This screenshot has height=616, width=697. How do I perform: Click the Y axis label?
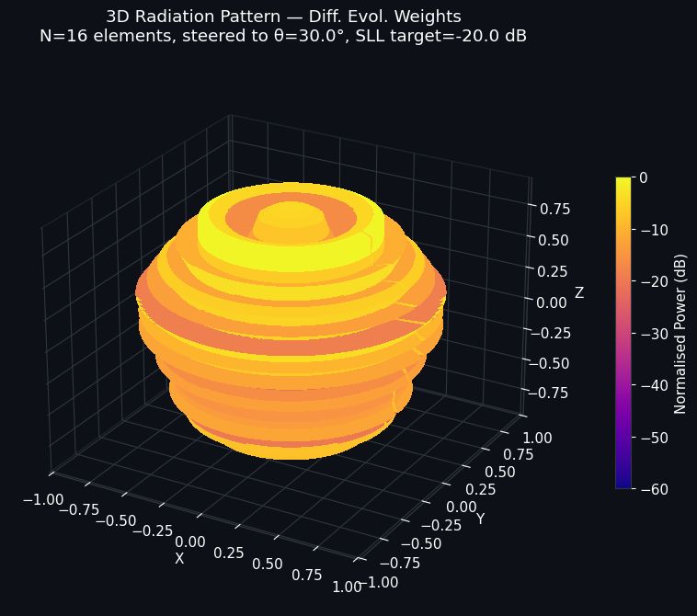pos(480,519)
